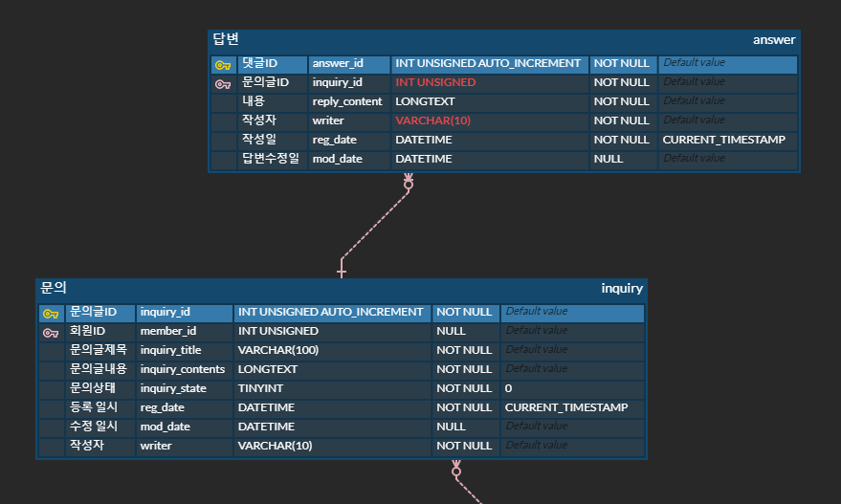
Task: Click the pink foreign key icon beside member_id
Action: point(51,333)
